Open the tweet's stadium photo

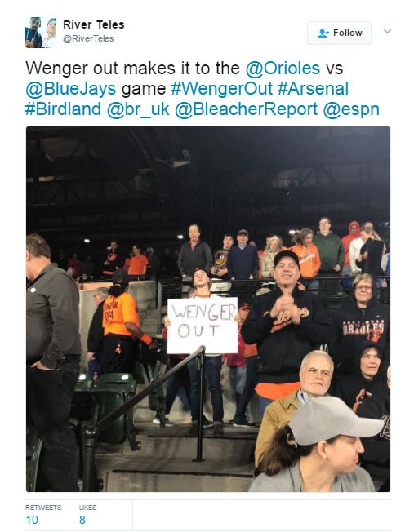click(208, 309)
